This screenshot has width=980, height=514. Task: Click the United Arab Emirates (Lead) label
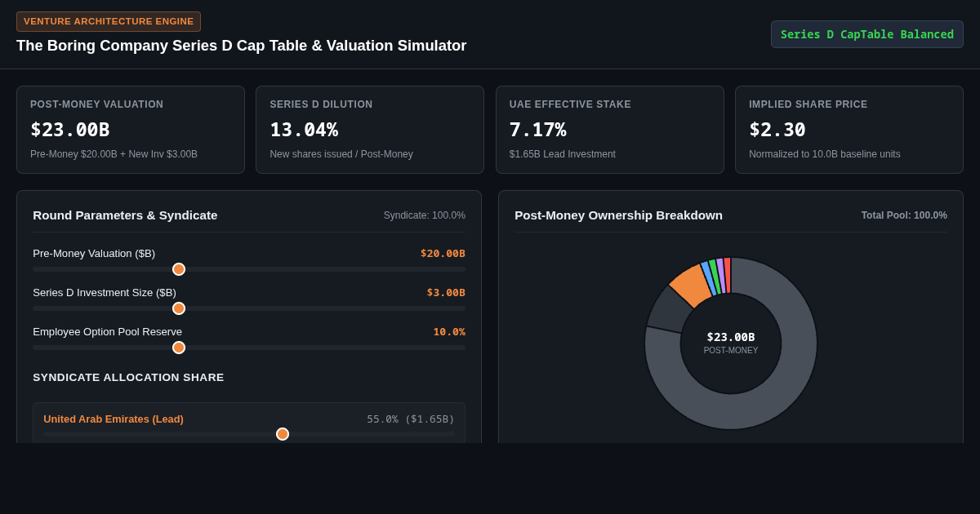(x=114, y=419)
